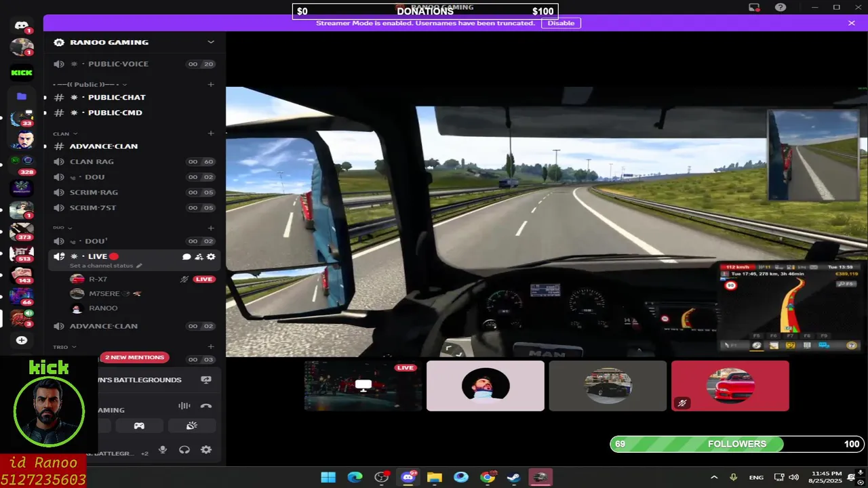Start an activity with gamepad button

[139, 426]
